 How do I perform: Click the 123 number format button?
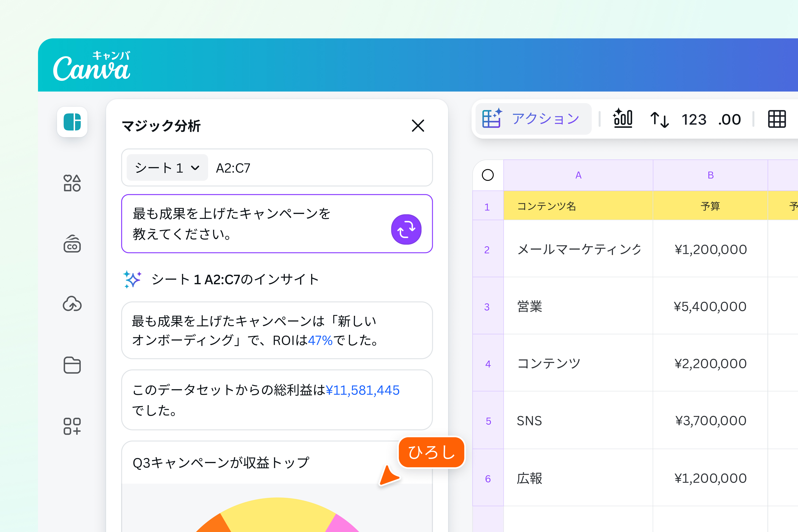[694, 119]
